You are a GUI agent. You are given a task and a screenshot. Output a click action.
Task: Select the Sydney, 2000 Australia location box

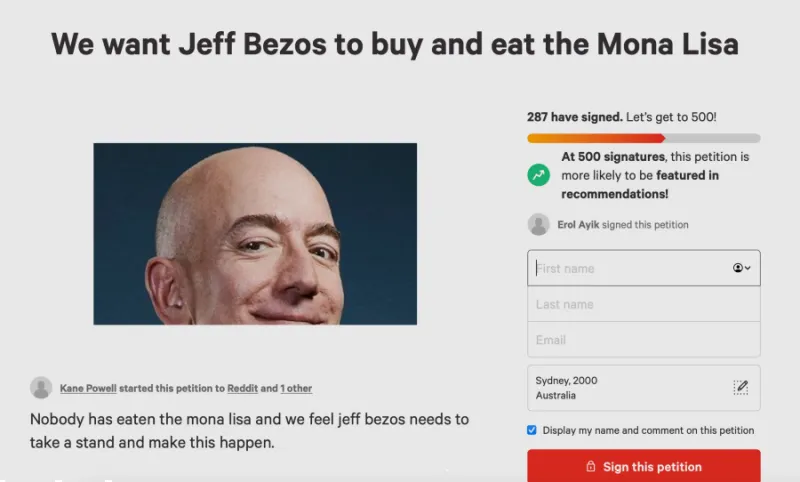(x=644, y=388)
